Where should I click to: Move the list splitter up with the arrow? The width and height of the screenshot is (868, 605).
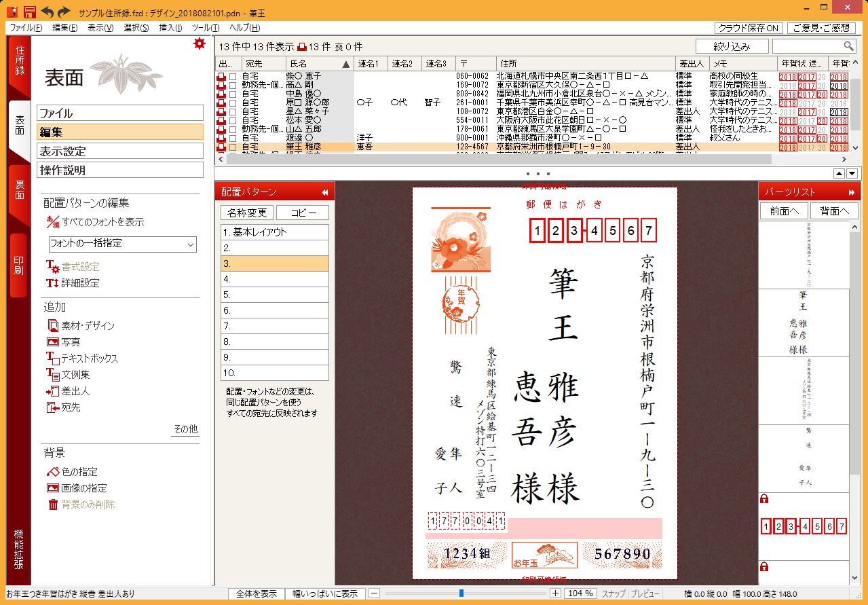point(839,173)
